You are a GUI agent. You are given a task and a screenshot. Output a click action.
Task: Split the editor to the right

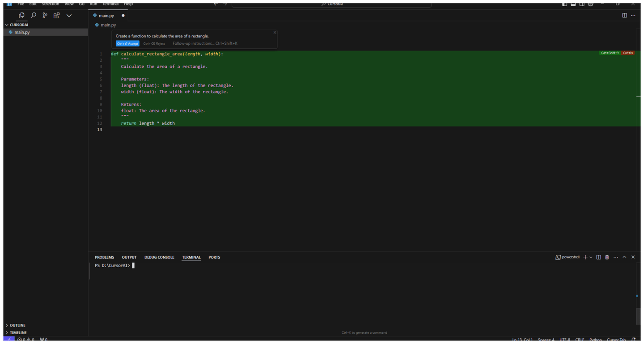pos(624,16)
